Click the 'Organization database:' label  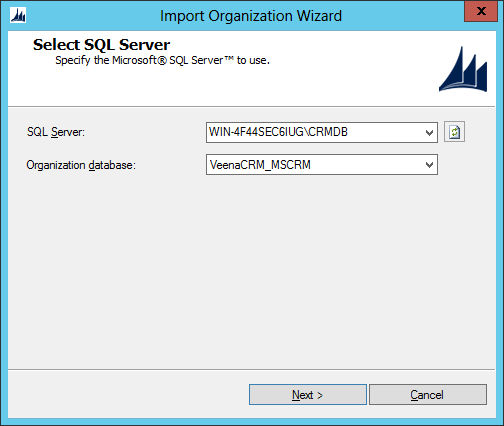[x=81, y=165]
